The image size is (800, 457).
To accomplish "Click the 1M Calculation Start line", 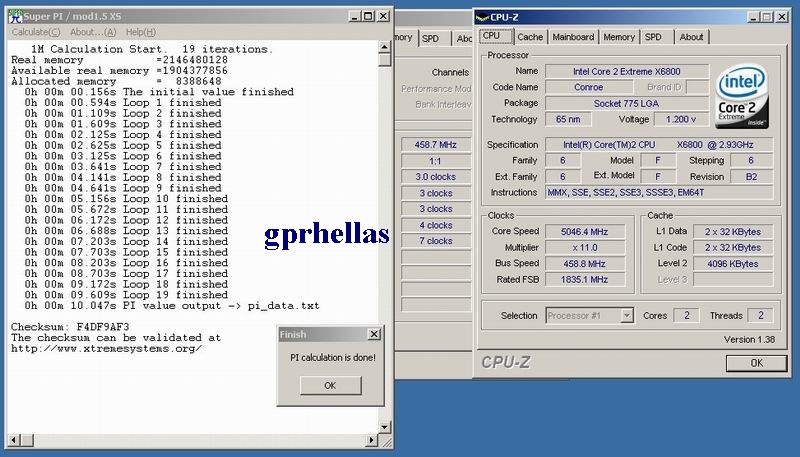I will coord(152,49).
